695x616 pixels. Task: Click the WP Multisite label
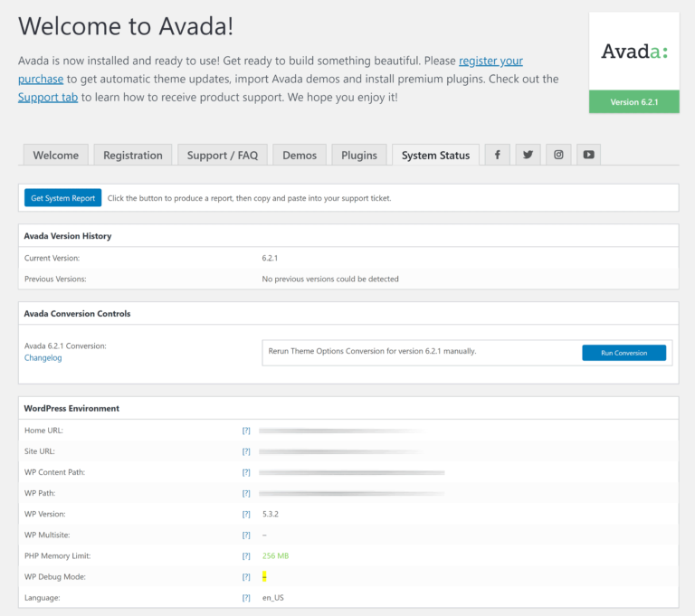pos(47,535)
